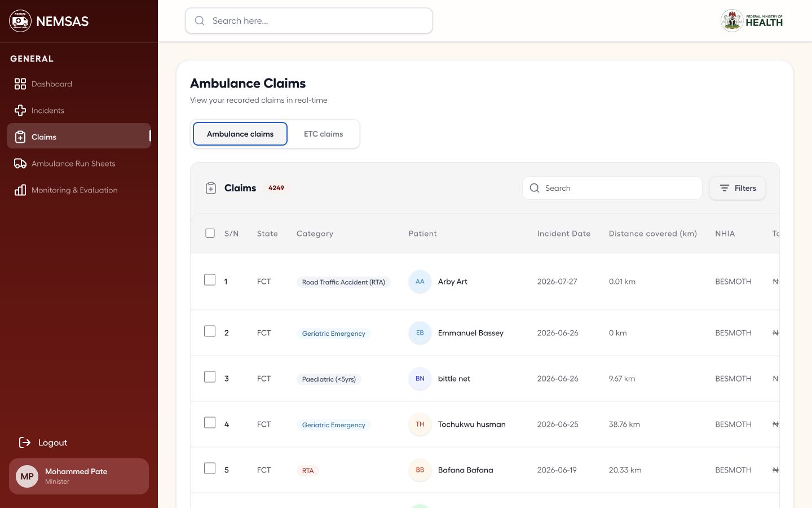Click patient name Arby Art
Screen dimensions: 812x508
coord(453,282)
